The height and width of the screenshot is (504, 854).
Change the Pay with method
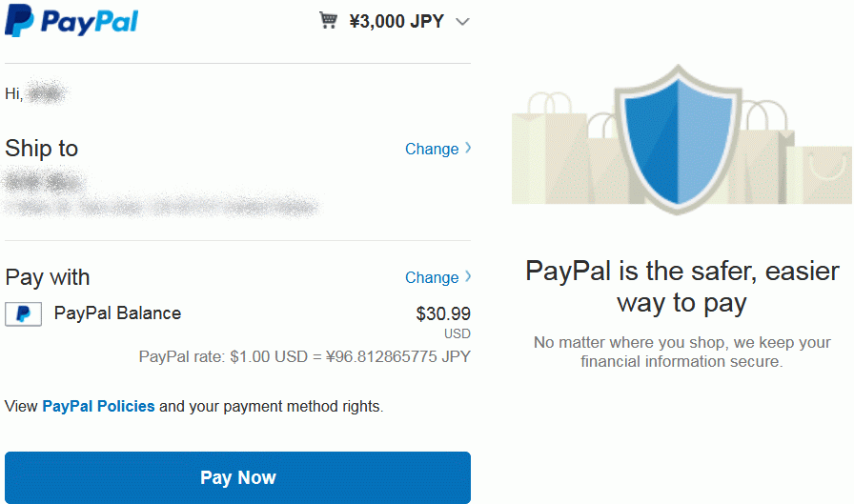tap(432, 277)
